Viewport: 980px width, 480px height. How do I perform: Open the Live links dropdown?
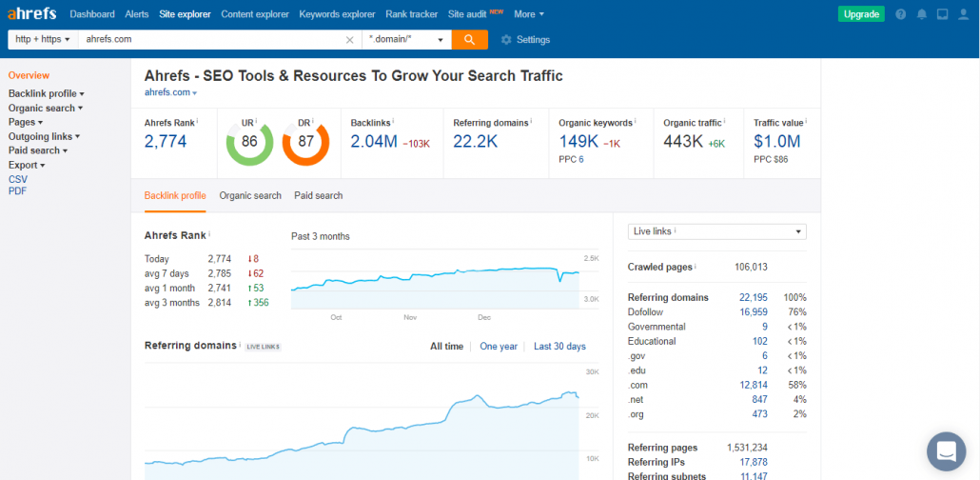click(716, 231)
